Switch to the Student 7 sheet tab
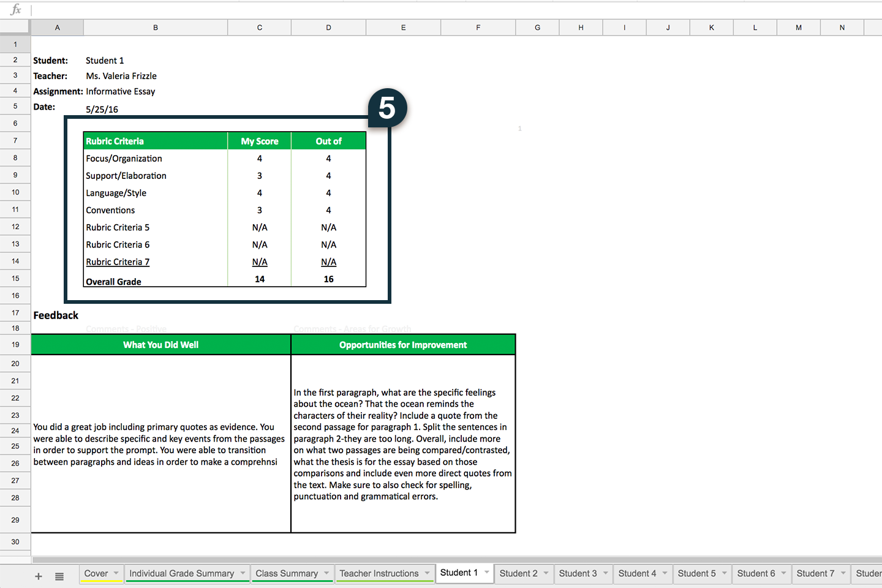The image size is (882, 588). coord(815,574)
